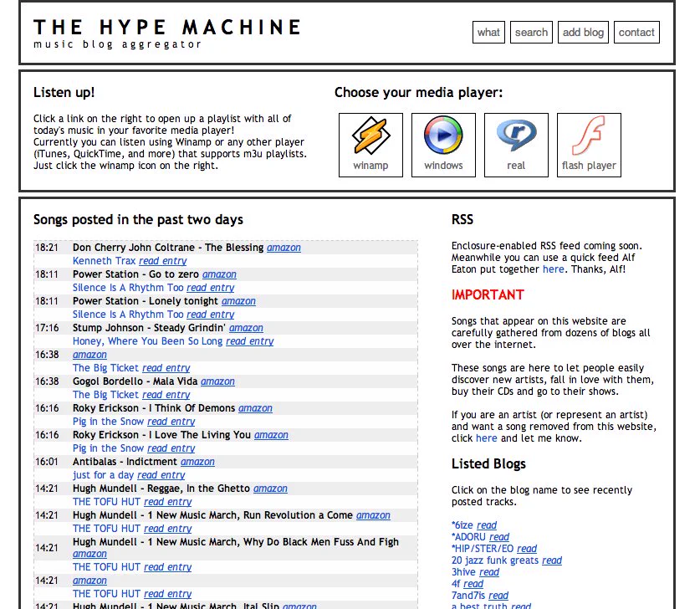Screen dimensions: 700x609
Task: Open the Winamp media player playlist
Action: (370, 145)
